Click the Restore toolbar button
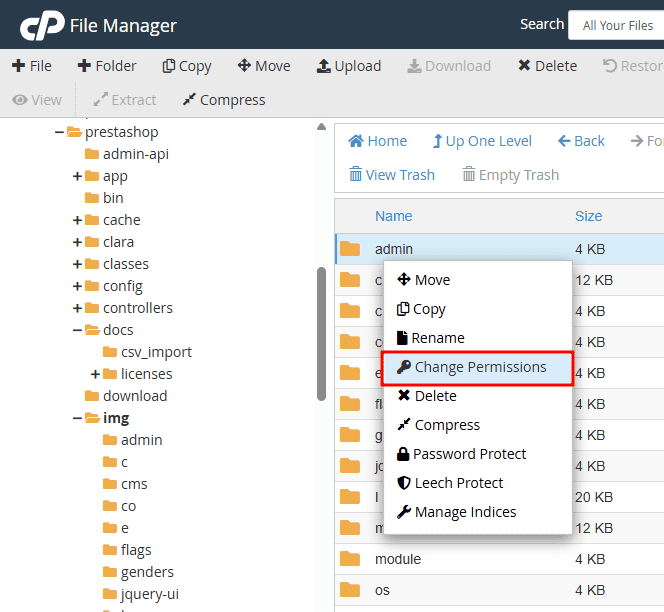The height and width of the screenshot is (612, 664). coord(633,66)
